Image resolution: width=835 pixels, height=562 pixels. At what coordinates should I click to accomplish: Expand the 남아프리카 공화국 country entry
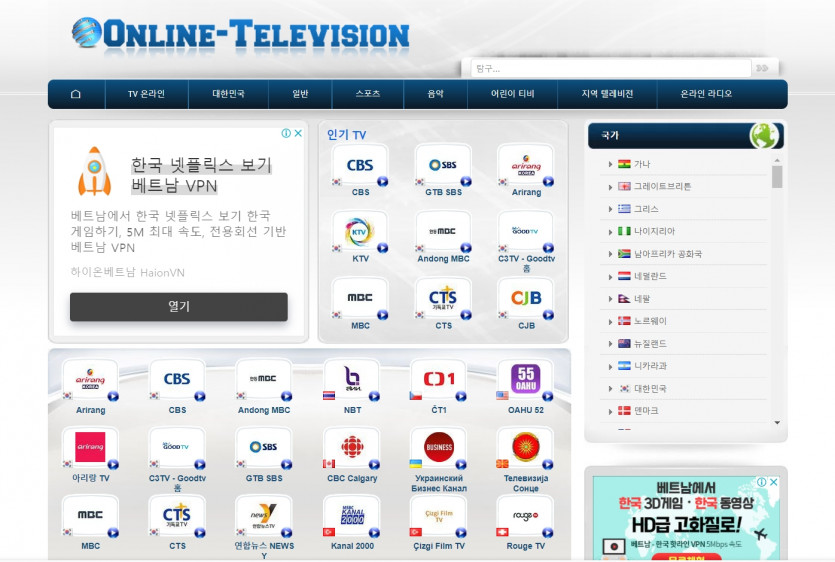coord(610,254)
